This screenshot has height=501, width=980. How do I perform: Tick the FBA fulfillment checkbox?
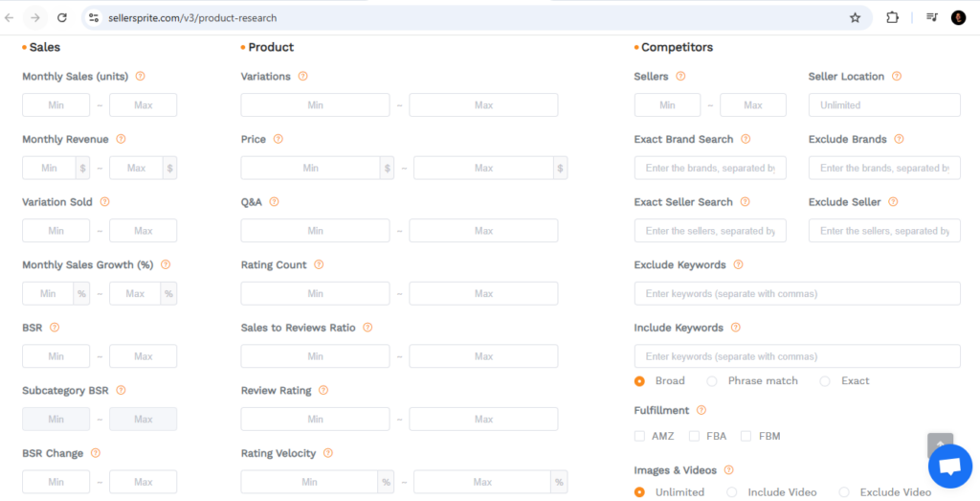(694, 436)
